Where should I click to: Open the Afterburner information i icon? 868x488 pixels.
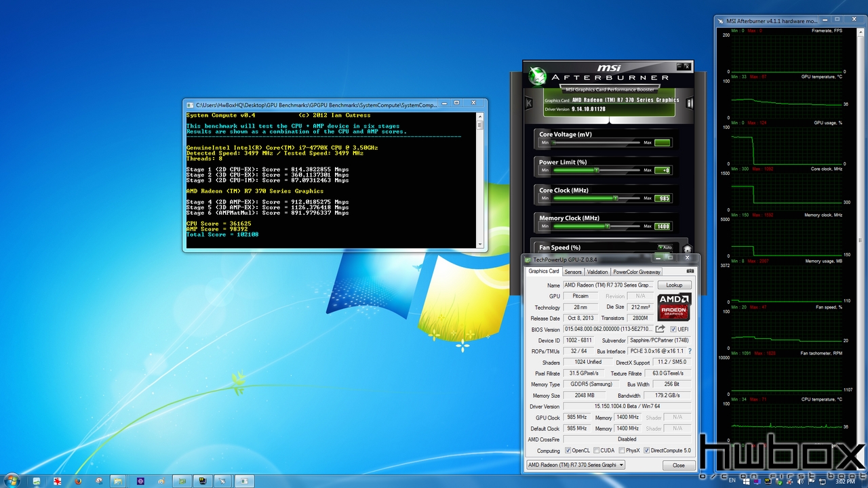coord(690,103)
